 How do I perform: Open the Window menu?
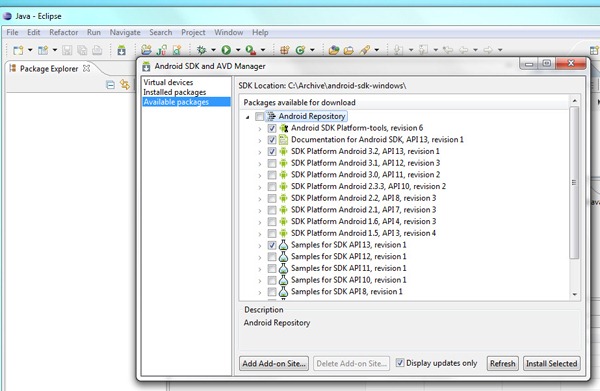point(228,33)
